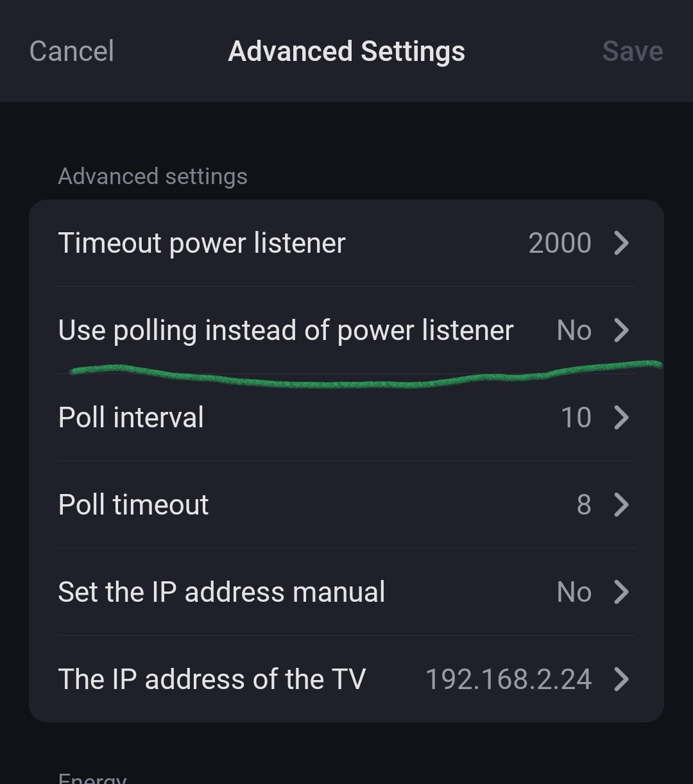Toggle the polling option's No value

[x=574, y=330]
